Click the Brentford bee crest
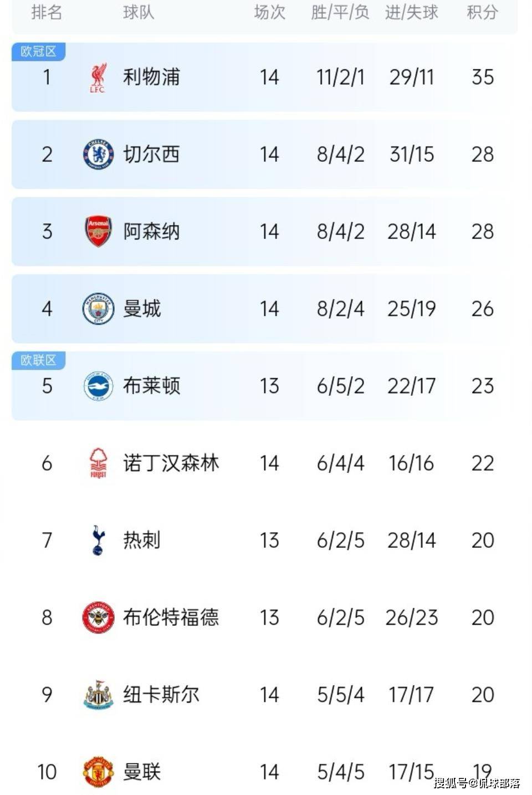Image resolution: width=532 pixels, height=795 pixels. coord(98,618)
